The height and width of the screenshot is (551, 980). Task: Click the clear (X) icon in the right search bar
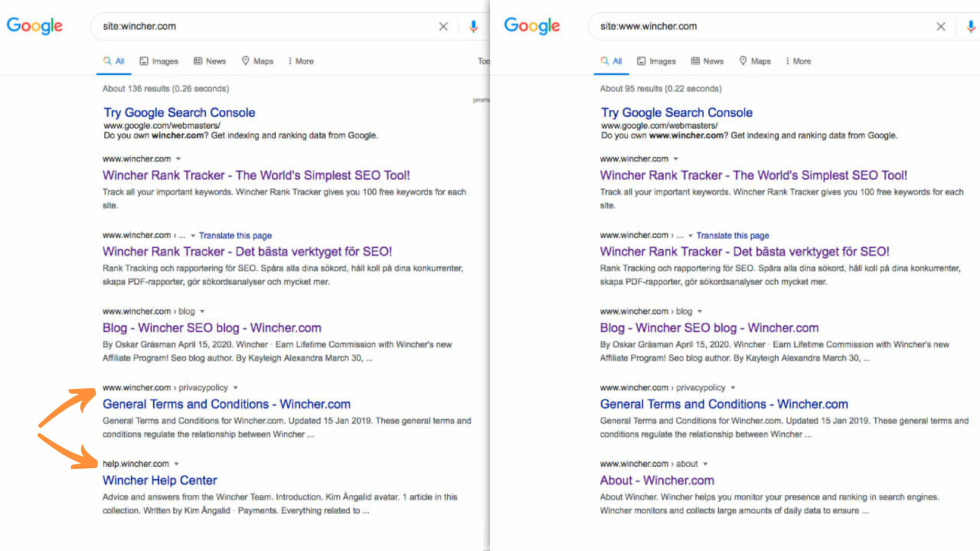(941, 27)
